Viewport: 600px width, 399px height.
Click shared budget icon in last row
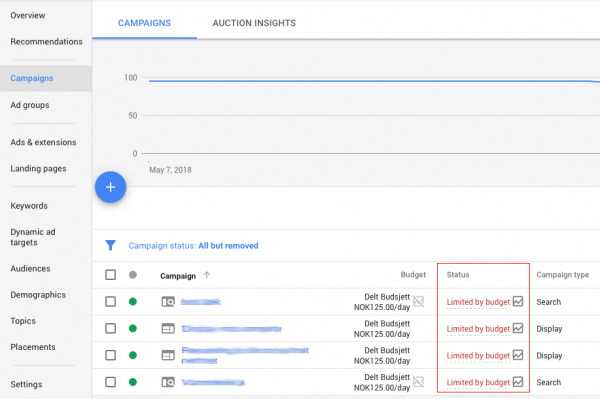click(419, 381)
